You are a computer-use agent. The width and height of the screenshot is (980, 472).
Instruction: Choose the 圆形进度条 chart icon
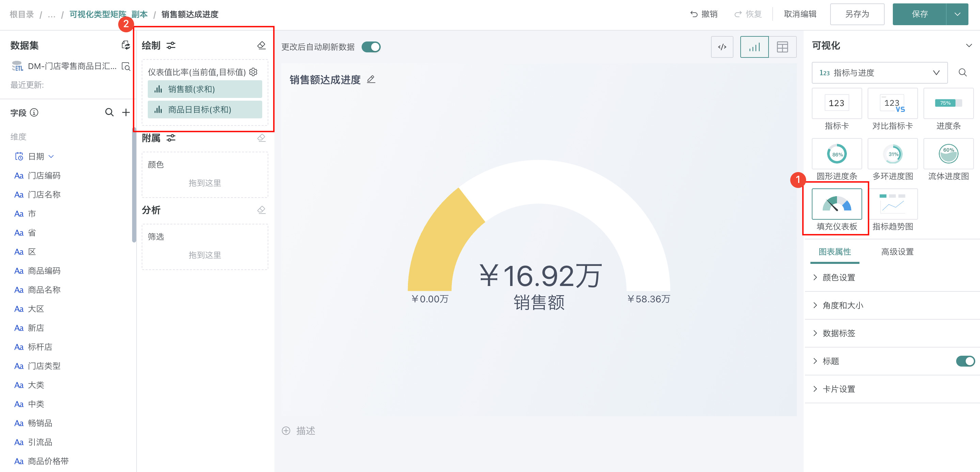coord(836,154)
